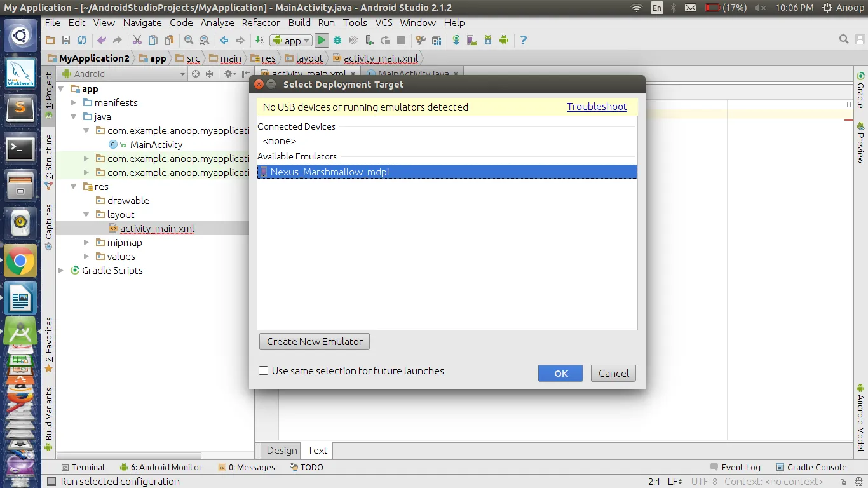Click the Debug app bug icon
The height and width of the screenshot is (488, 868).
tap(337, 40)
